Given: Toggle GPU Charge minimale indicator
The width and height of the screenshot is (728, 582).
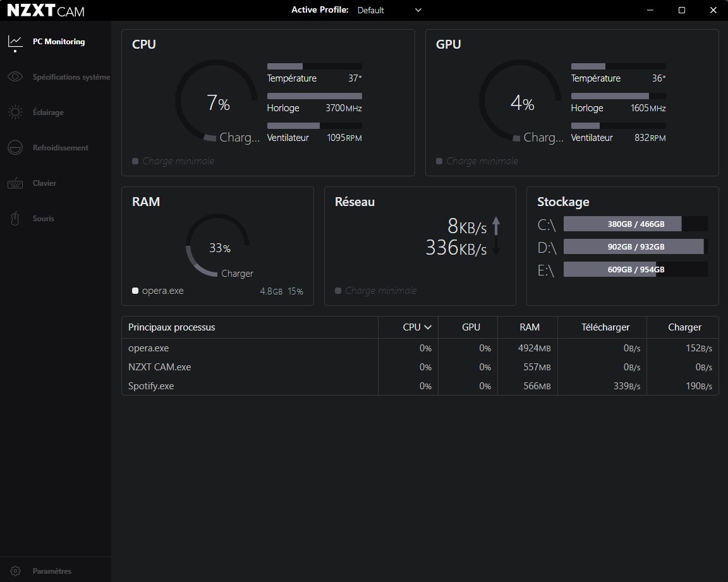Looking at the screenshot, I should [x=439, y=161].
